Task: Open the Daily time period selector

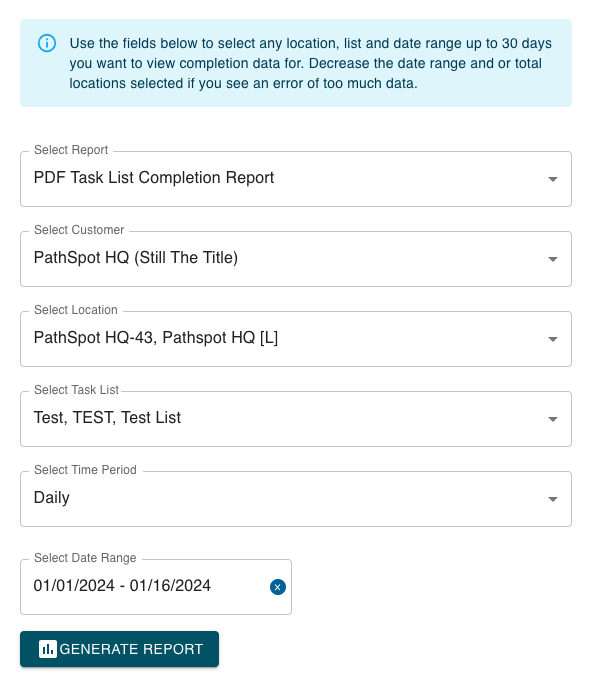Action: pos(296,499)
